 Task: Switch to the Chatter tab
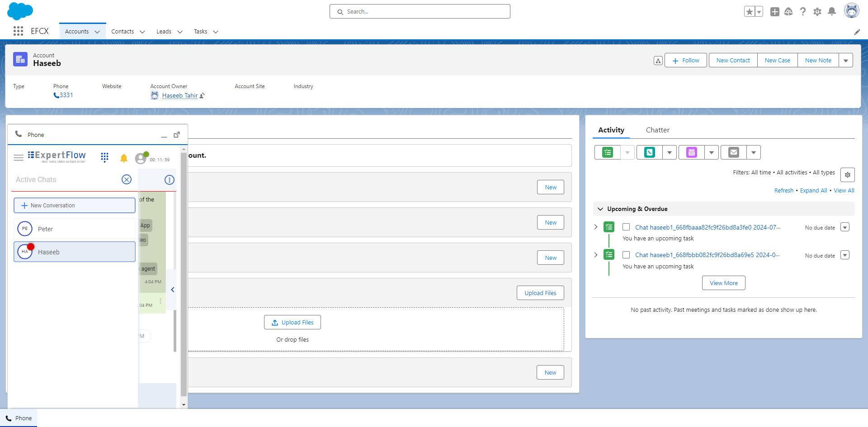(657, 130)
